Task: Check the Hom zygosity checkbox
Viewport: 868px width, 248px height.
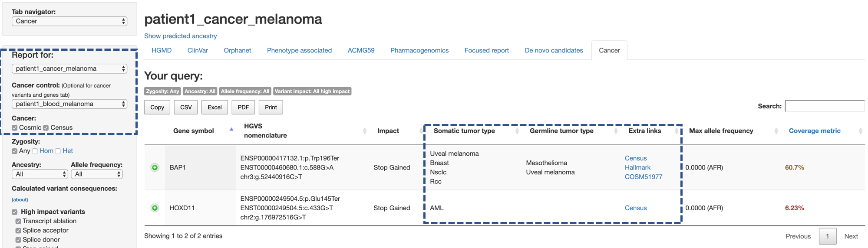Action: point(35,151)
